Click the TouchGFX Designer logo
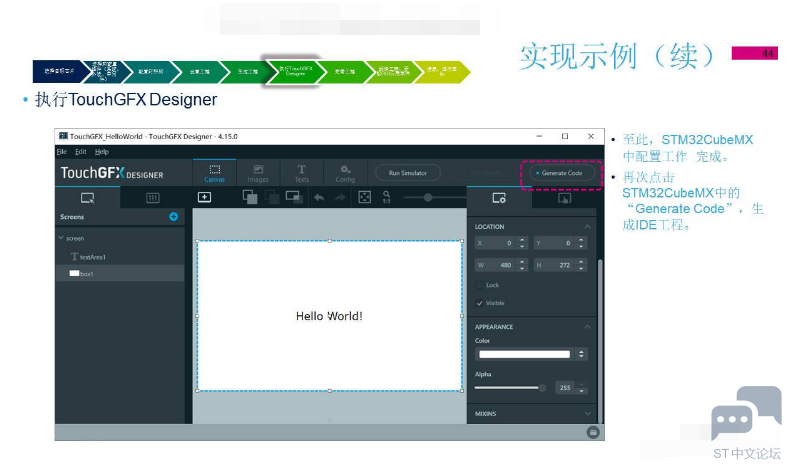Screen dimensions: 790x469 click(x=112, y=173)
